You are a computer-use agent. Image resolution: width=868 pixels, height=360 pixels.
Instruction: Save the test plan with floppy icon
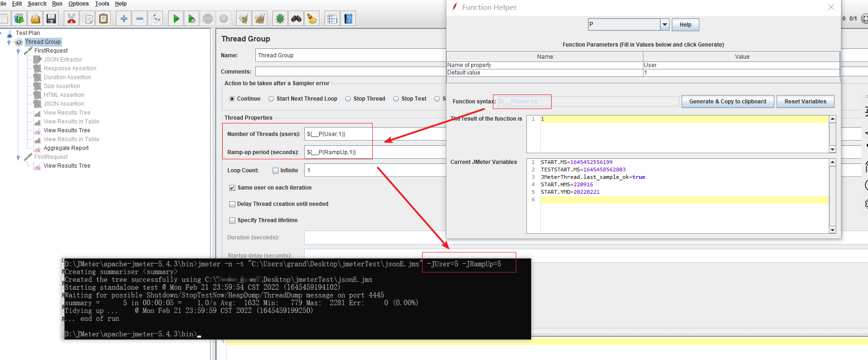click(x=51, y=19)
